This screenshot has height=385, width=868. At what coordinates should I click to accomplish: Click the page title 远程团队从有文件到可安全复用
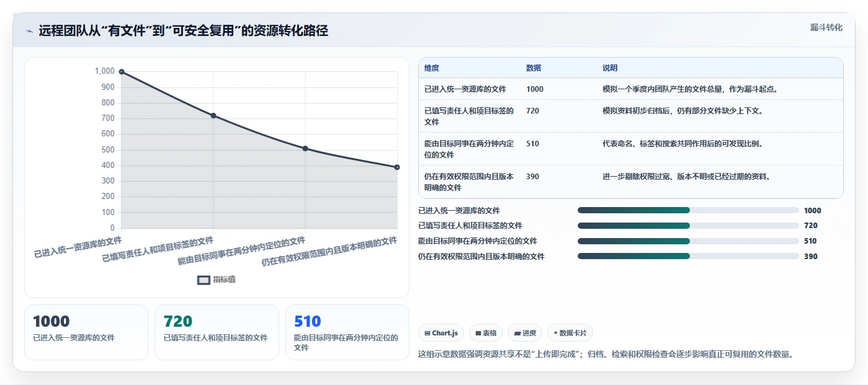(183, 30)
